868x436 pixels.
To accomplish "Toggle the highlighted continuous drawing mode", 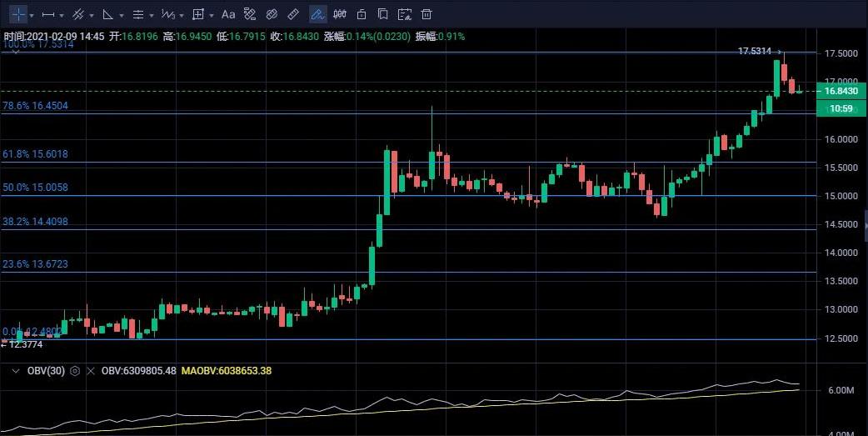I will coord(317,14).
